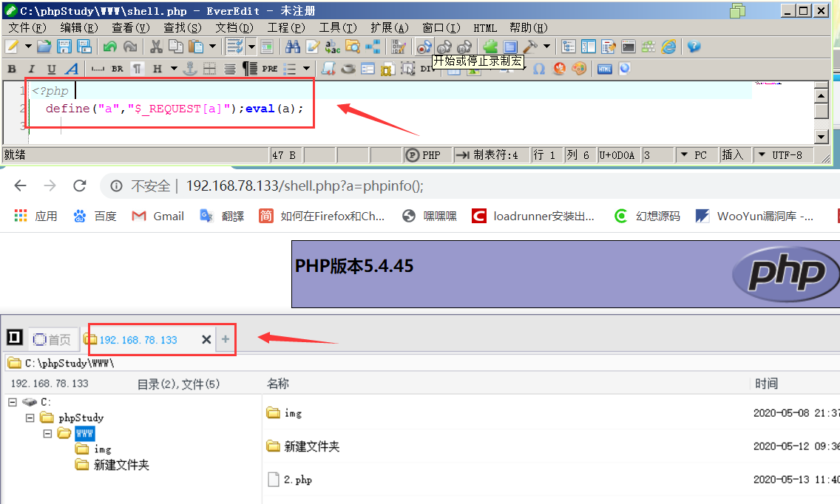
Task: Toggle Bold formatting button
Action: click(x=12, y=69)
